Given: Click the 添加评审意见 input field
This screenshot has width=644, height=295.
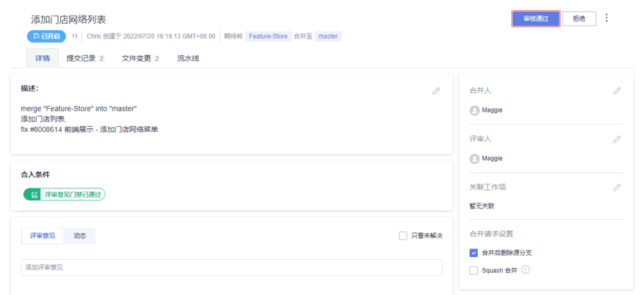Looking at the screenshot, I should pyautogui.click(x=231, y=268).
